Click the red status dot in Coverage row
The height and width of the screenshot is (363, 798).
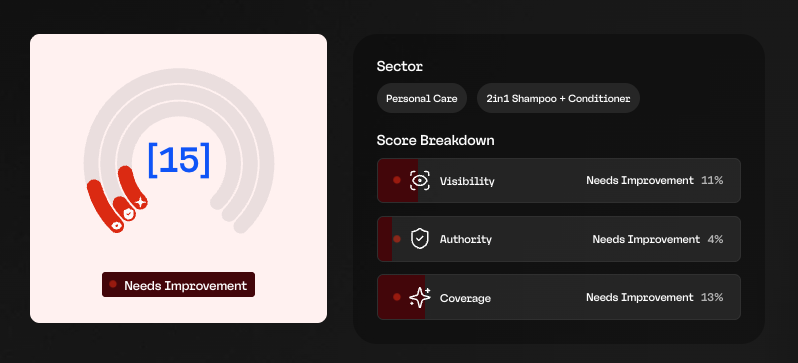click(x=397, y=297)
